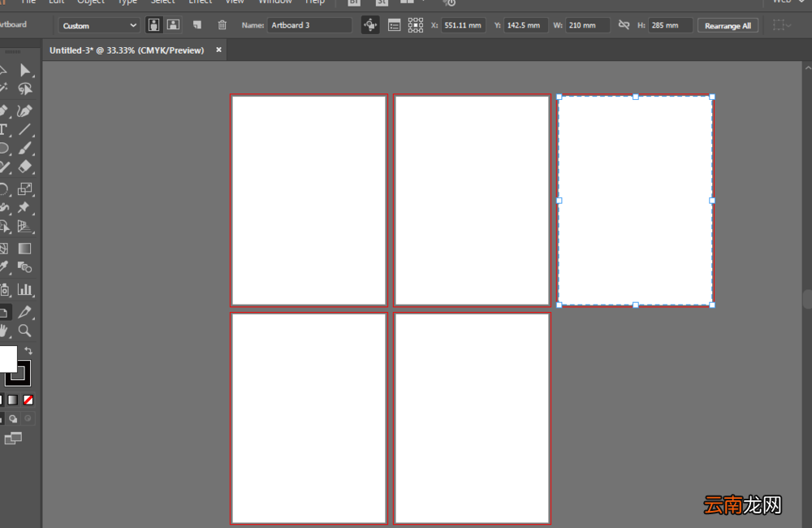Switch to Draw Inside mode
This screenshot has height=528, width=812.
coord(28,418)
